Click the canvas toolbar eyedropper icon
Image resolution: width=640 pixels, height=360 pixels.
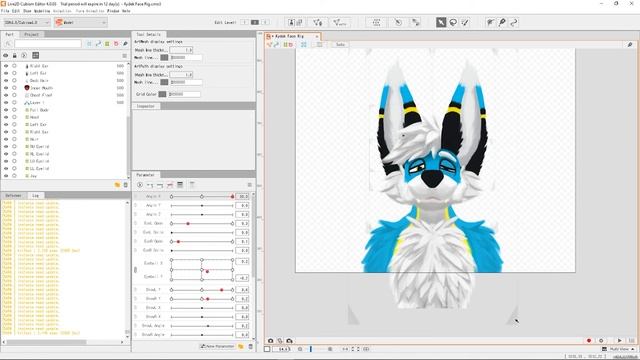click(x=630, y=44)
